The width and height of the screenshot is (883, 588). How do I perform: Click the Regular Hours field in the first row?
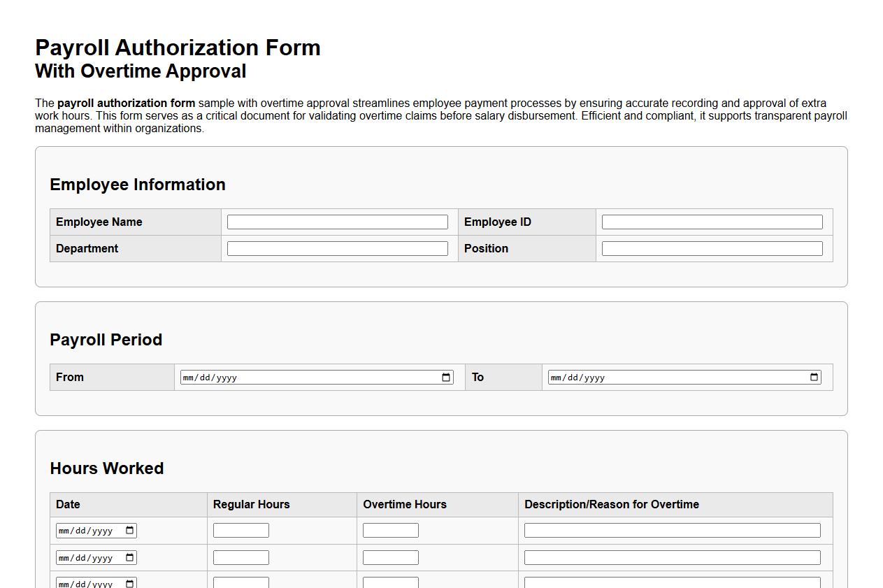point(241,529)
